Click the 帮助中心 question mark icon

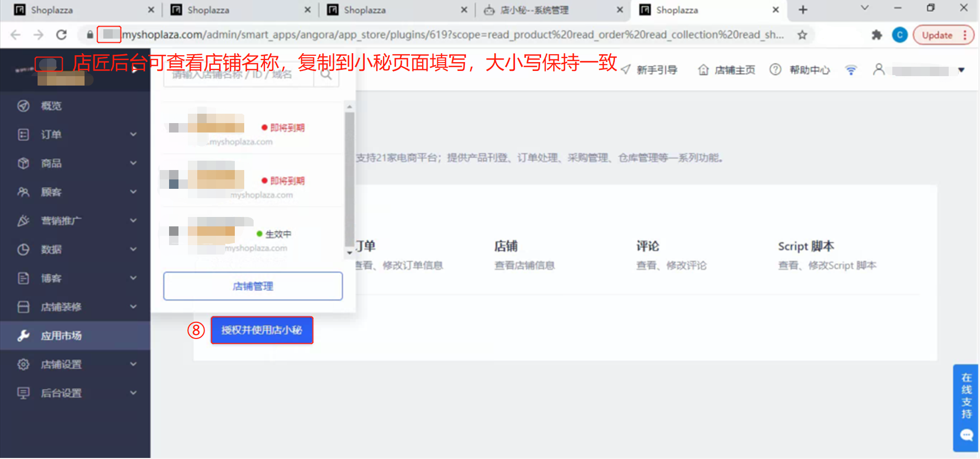point(775,69)
